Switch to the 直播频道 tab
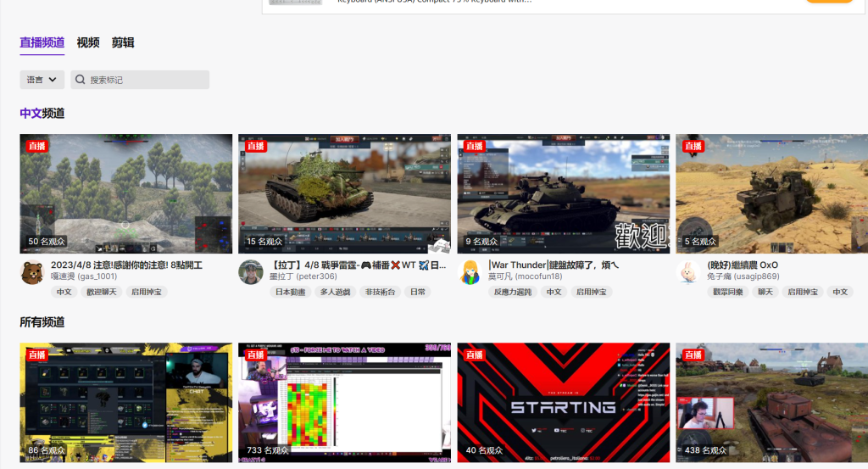 pos(42,42)
